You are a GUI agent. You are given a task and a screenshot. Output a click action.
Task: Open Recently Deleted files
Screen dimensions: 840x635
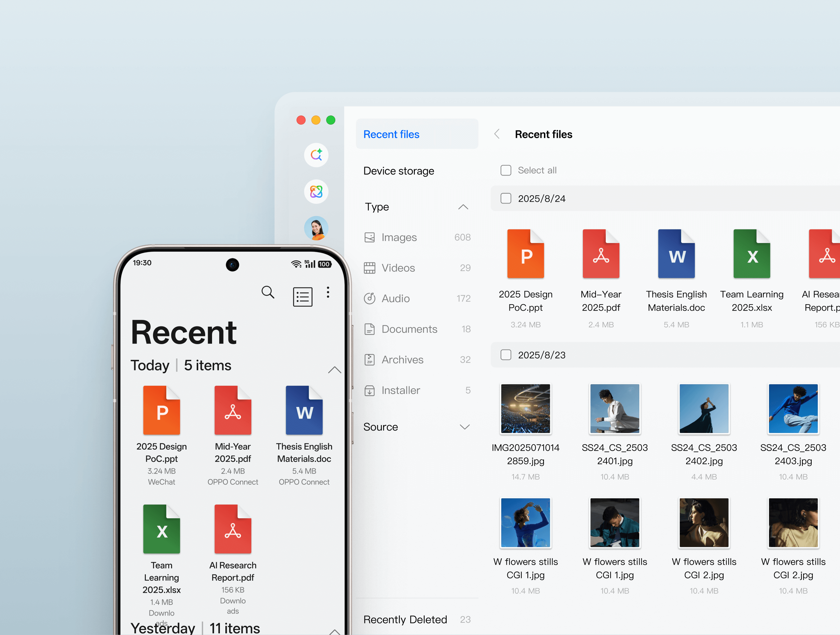pos(405,619)
